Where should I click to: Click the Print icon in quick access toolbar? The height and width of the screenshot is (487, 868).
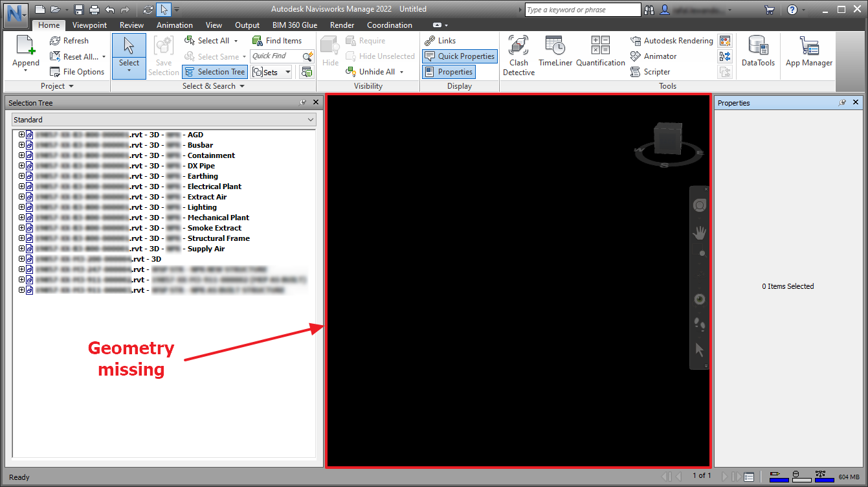coord(95,10)
